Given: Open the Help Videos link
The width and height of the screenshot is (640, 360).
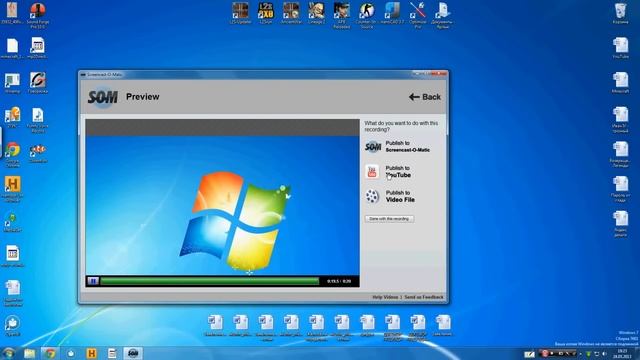Looking at the screenshot, I should 385,297.
